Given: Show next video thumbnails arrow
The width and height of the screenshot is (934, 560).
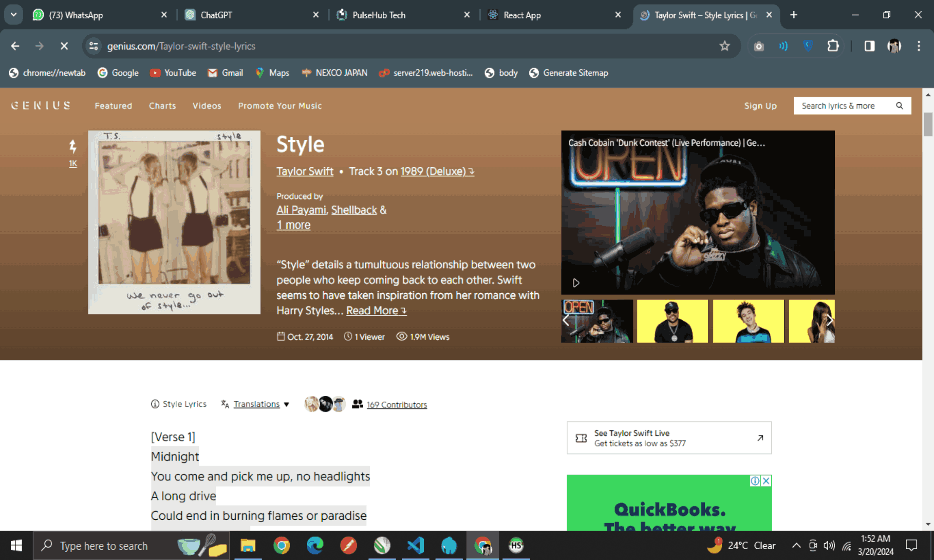Looking at the screenshot, I should click(x=829, y=321).
